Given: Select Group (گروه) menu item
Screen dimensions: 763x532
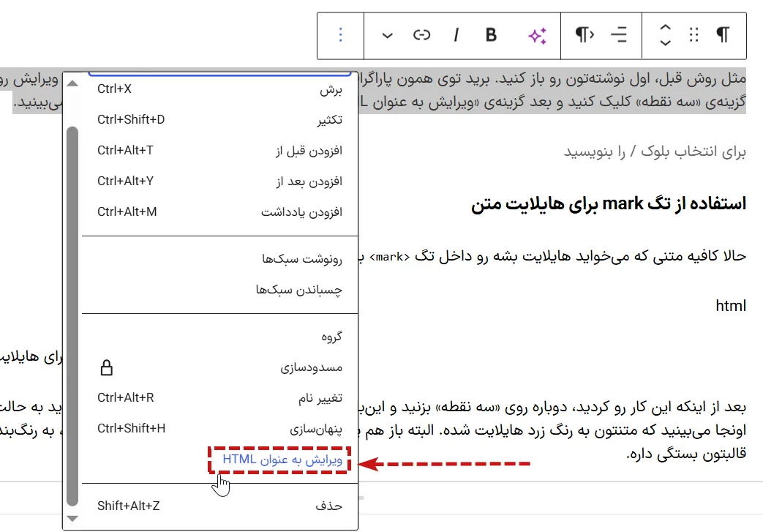Looking at the screenshot, I should coord(220,337).
